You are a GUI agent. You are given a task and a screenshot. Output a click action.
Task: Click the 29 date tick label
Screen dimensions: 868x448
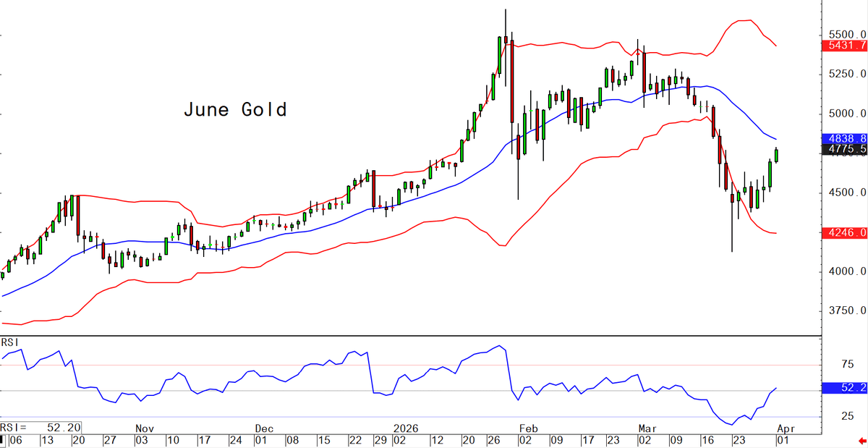380,439
